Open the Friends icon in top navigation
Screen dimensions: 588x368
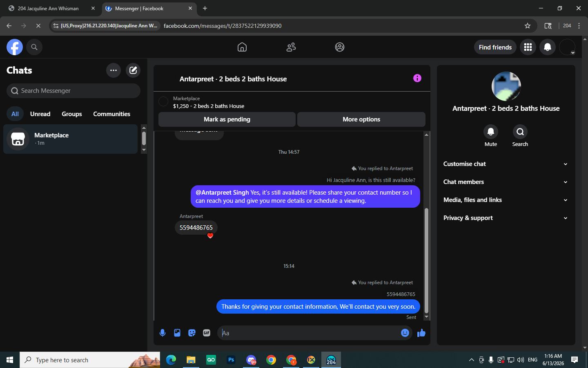(291, 47)
